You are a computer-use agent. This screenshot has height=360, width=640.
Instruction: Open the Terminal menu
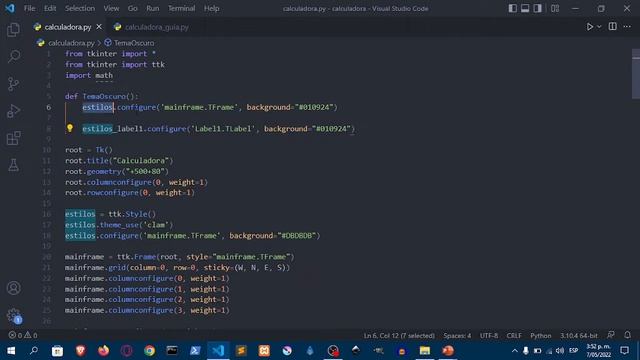[182, 8]
